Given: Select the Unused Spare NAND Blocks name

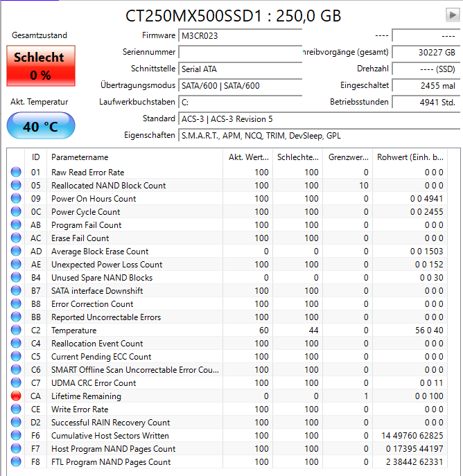Looking at the screenshot, I should pyautogui.click(x=102, y=278).
